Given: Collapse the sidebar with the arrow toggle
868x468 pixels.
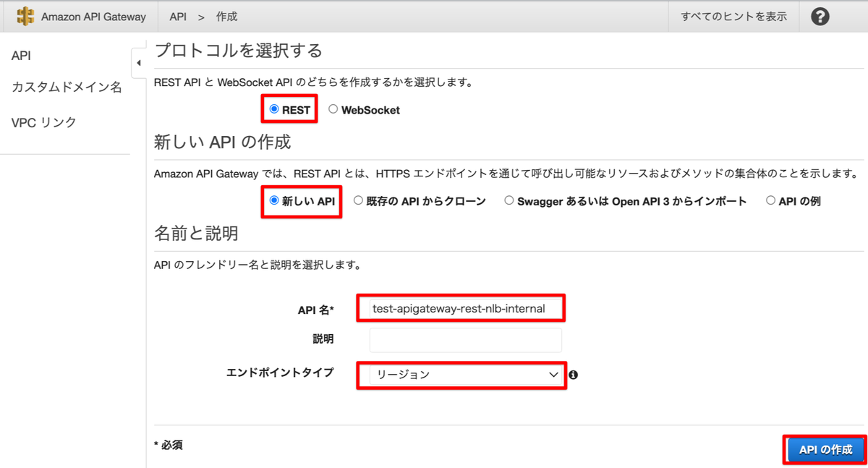Looking at the screenshot, I should click(139, 63).
